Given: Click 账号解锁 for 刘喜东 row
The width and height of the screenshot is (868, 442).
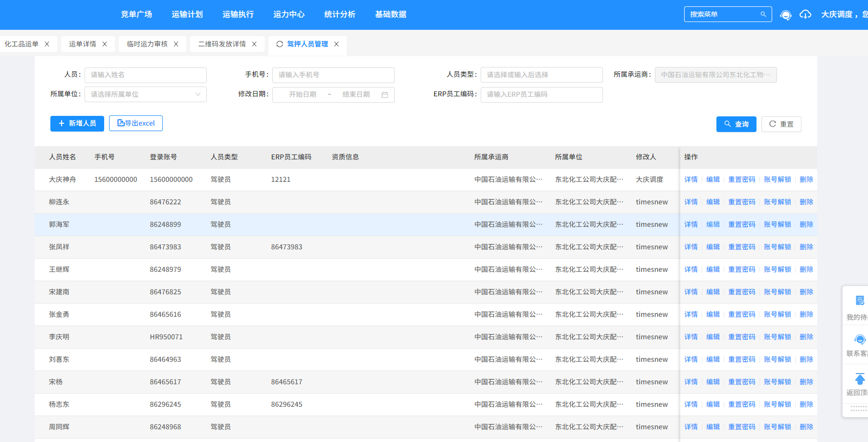Looking at the screenshot, I should pyautogui.click(x=778, y=359).
